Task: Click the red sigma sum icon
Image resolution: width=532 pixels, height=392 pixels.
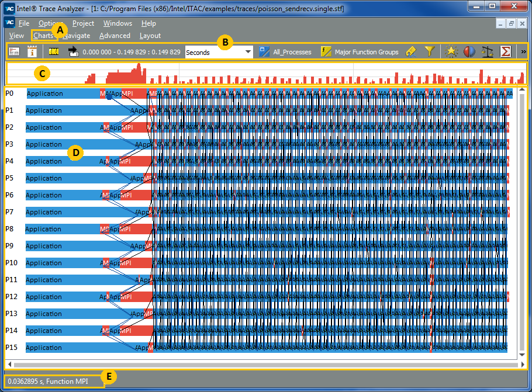Action: [506, 52]
